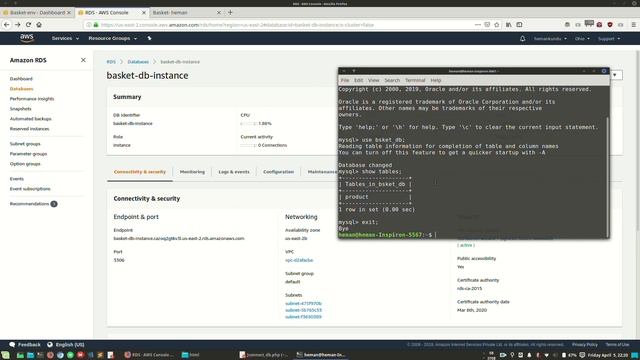Open Events in RDS sidebar
640x360 pixels.
click(17, 179)
